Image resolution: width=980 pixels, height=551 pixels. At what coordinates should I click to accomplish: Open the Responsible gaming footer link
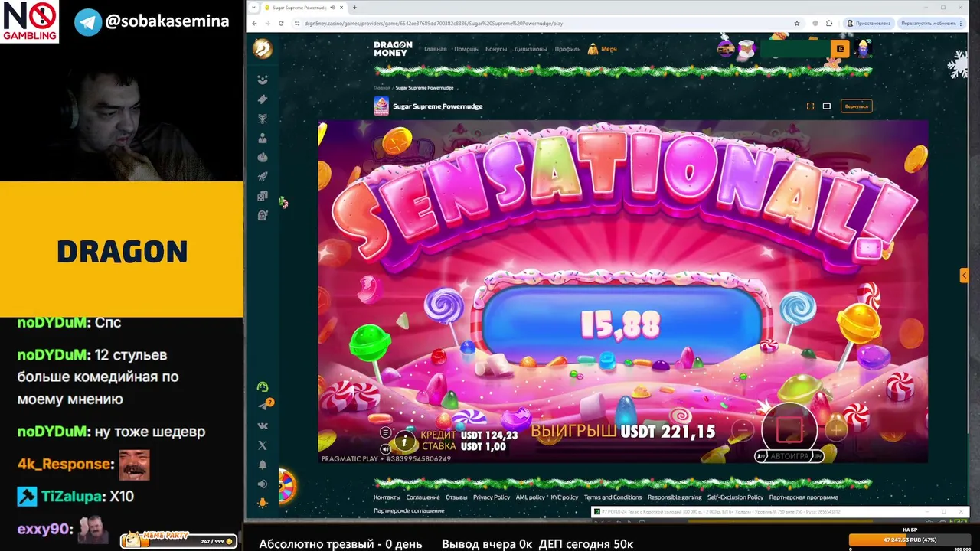pyautogui.click(x=675, y=497)
